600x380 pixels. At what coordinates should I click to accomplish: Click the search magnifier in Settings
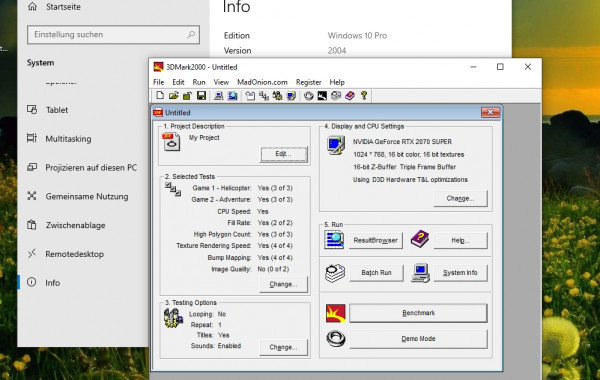click(x=191, y=35)
